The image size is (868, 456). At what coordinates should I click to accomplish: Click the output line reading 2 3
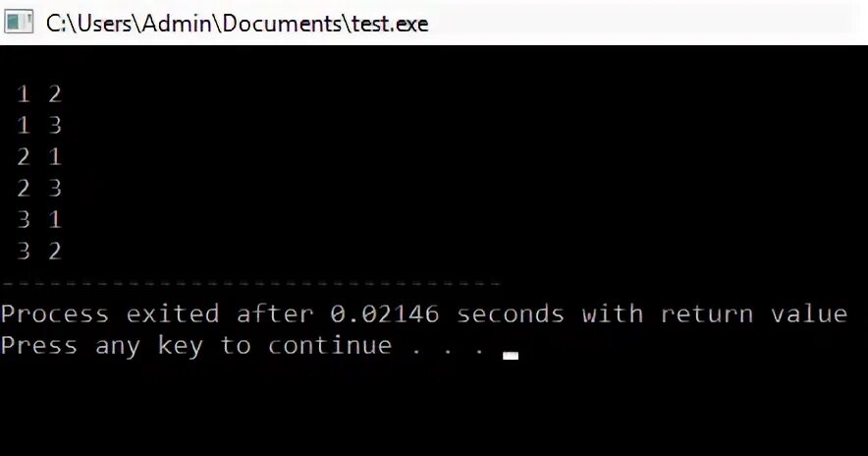[x=38, y=189]
